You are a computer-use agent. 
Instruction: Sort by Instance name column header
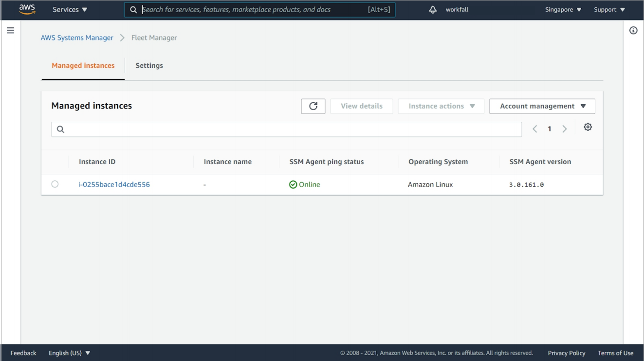[227, 162]
